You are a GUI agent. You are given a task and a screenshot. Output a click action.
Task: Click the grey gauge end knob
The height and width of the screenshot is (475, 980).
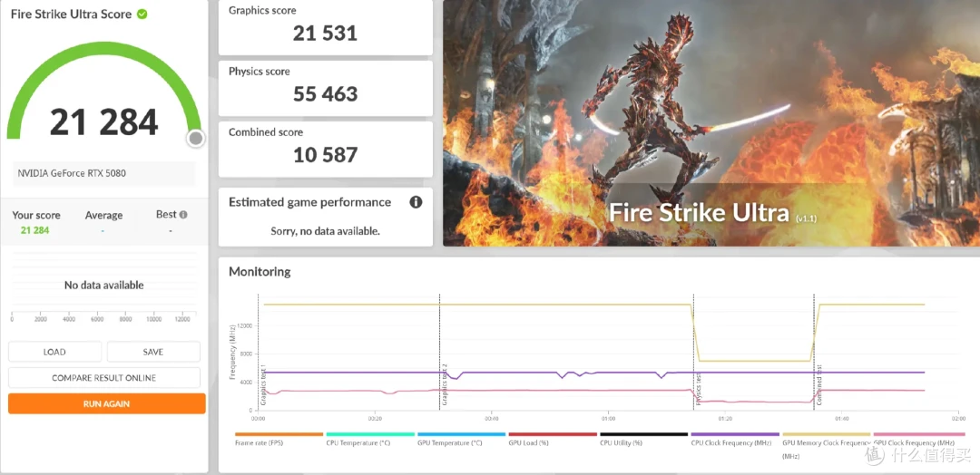[x=196, y=139]
